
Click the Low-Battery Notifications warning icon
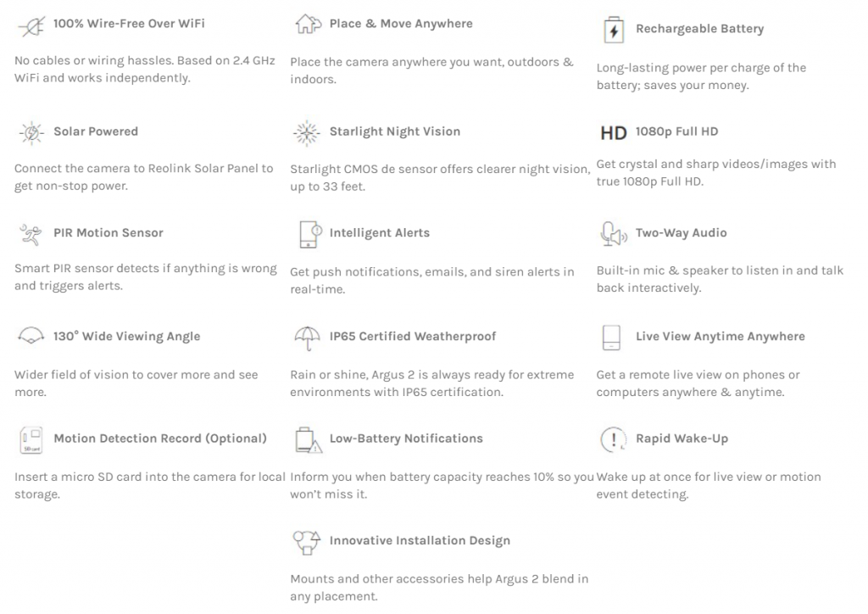coord(309,440)
